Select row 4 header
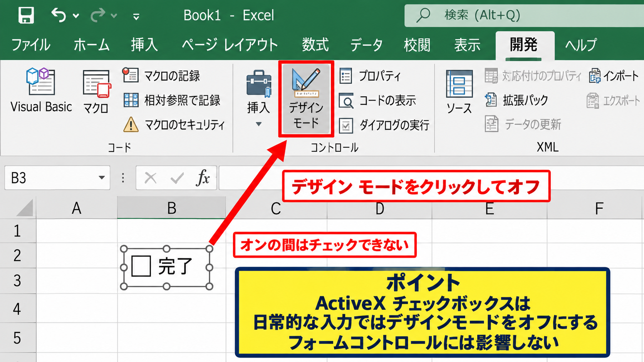The height and width of the screenshot is (362, 644). click(18, 309)
